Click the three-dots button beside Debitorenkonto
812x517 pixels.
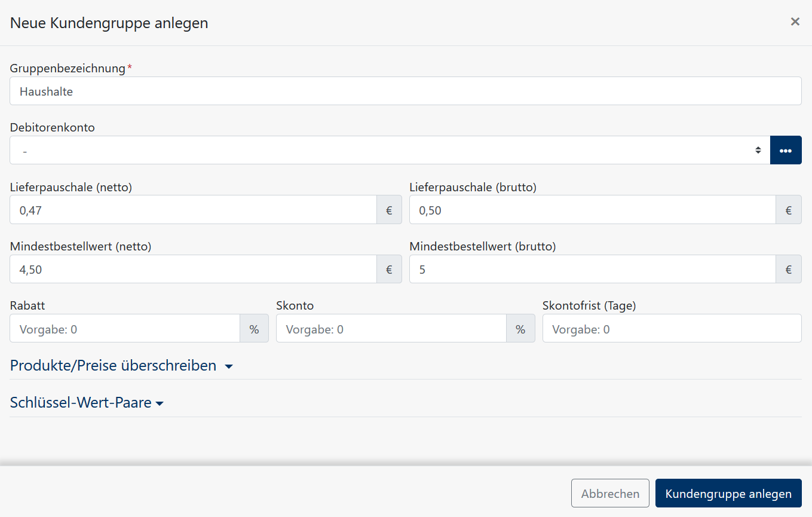coord(786,150)
